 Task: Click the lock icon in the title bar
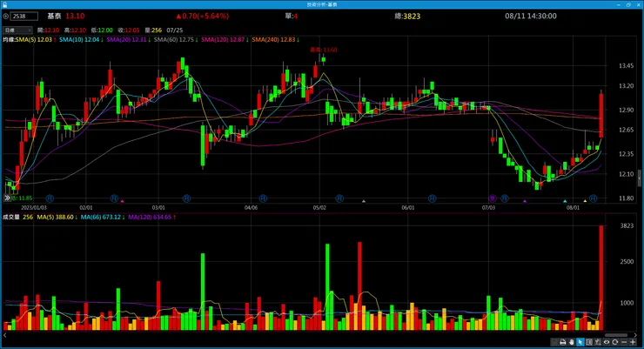tap(4, 4)
